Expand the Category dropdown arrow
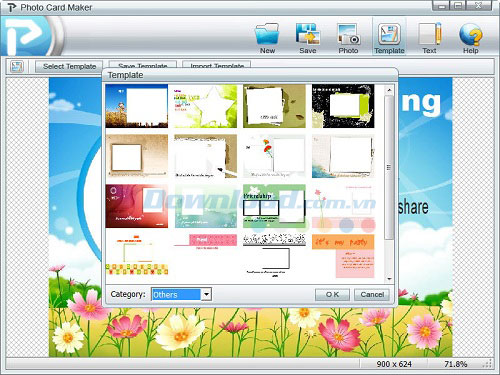The width and height of the screenshot is (500, 375). (x=207, y=294)
